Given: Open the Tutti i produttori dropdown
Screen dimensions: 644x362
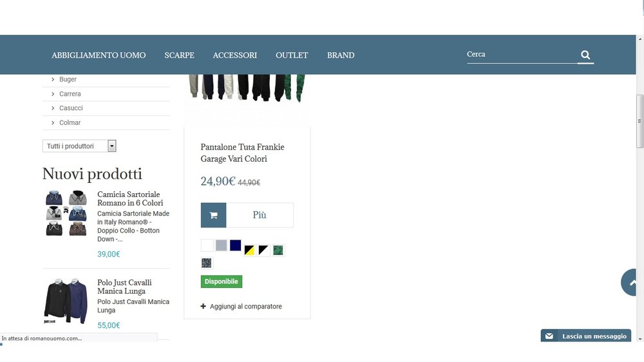Looking at the screenshot, I should pyautogui.click(x=79, y=146).
